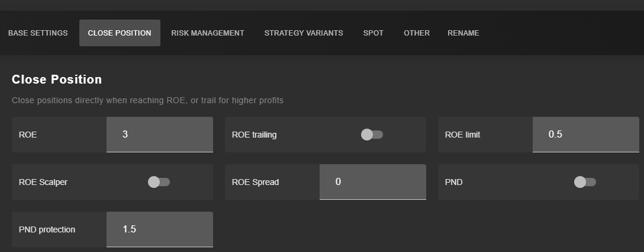Focus the ROE value field showing 3
Viewport: 644px width, 252px height.
point(160,135)
